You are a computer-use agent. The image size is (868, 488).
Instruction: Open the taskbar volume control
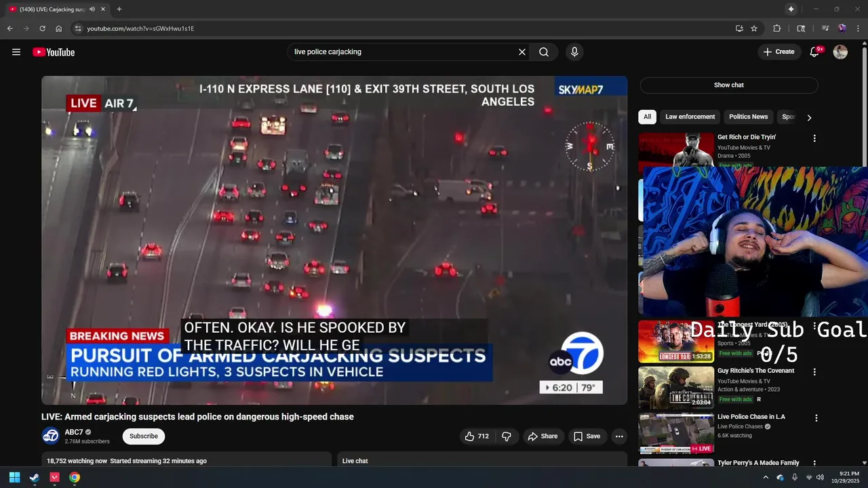pyautogui.click(x=820, y=477)
